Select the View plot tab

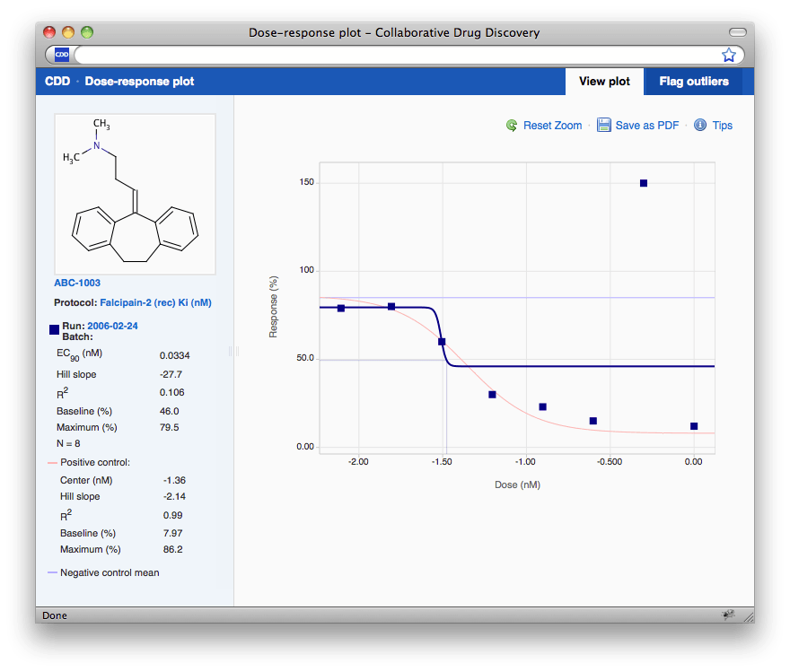[x=604, y=81]
